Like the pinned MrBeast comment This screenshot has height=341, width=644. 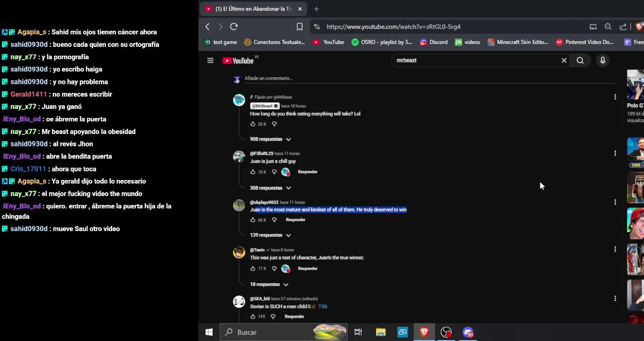pyautogui.click(x=253, y=124)
